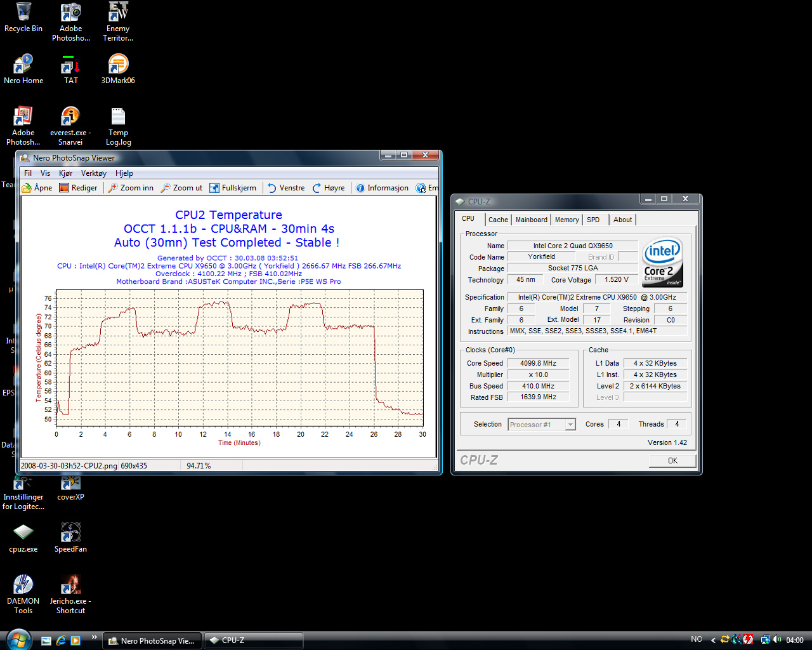This screenshot has height=650, width=812.
Task: Click Show Desktop quick launch icon
Action: tap(46, 640)
